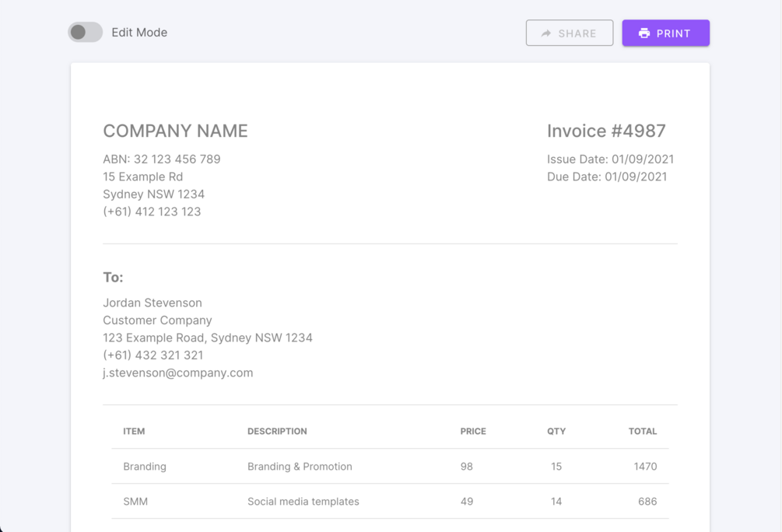Click the purple Print button

tap(665, 33)
